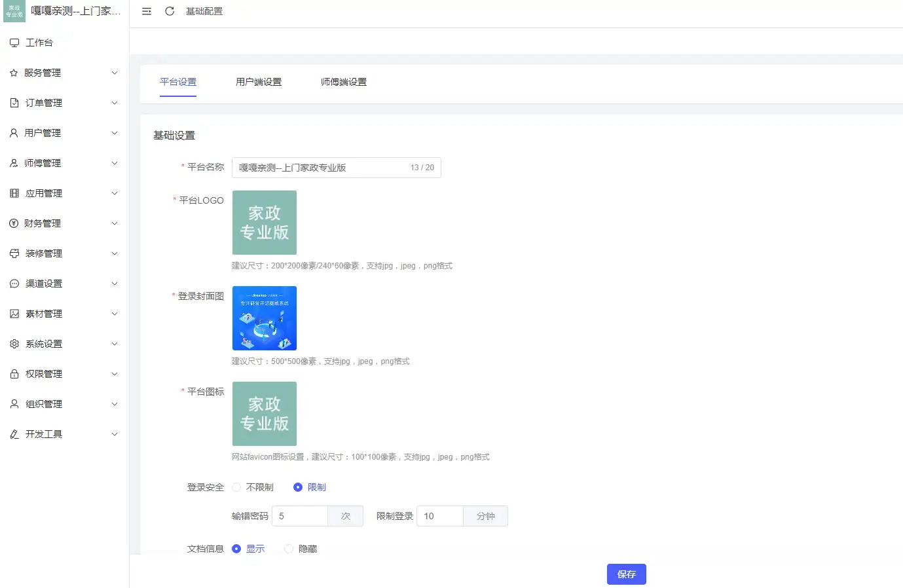Switch to the 用户端设置 tab
Image resolution: width=903 pixels, height=588 pixels.
click(x=259, y=82)
